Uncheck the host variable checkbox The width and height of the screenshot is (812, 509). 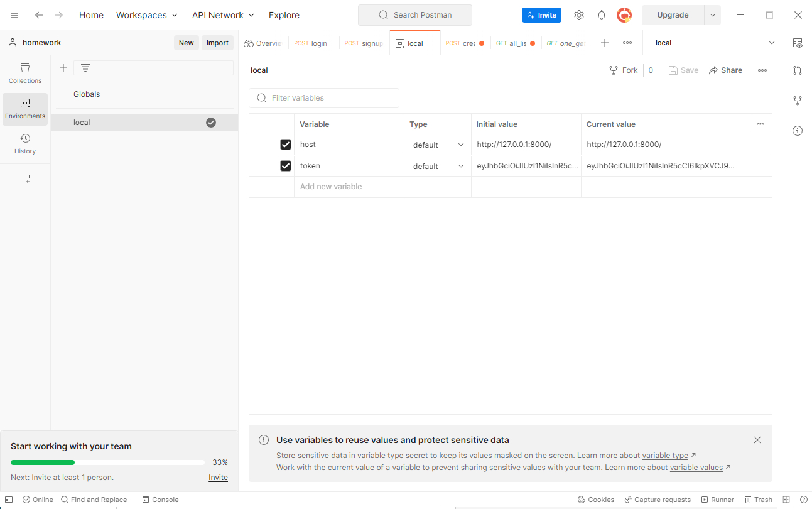tap(286, 145)
